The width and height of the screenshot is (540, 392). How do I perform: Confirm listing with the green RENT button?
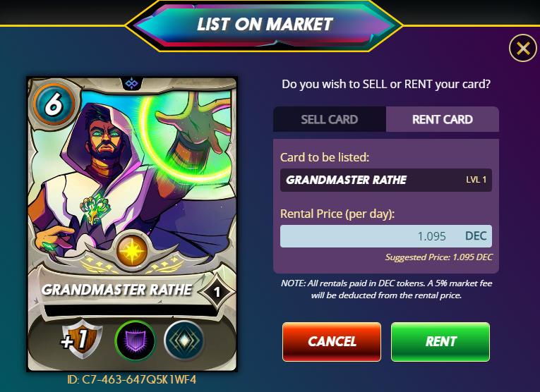440,342
